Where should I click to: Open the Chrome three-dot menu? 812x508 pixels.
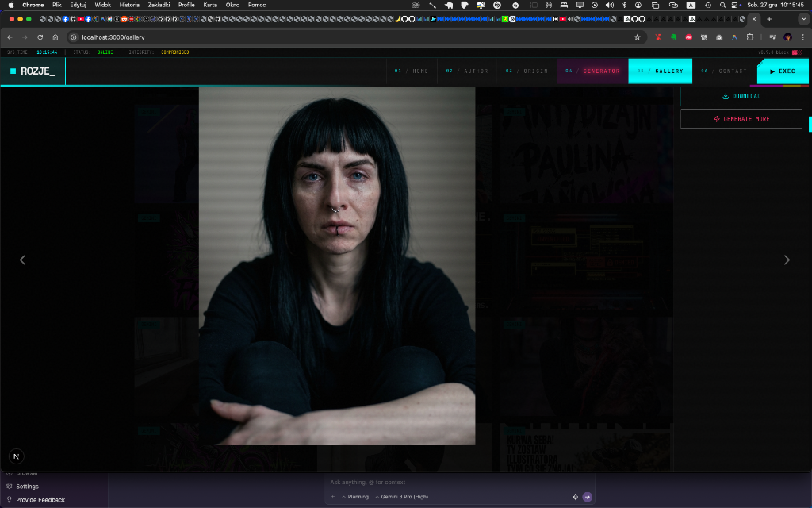tap(802, 37)
